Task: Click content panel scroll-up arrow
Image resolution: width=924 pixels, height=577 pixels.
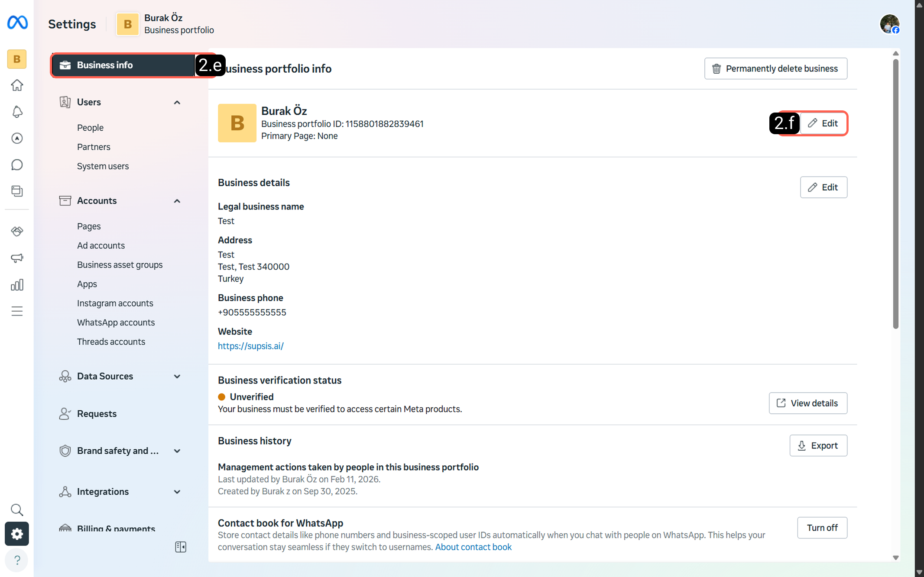Action: point(896,53)
